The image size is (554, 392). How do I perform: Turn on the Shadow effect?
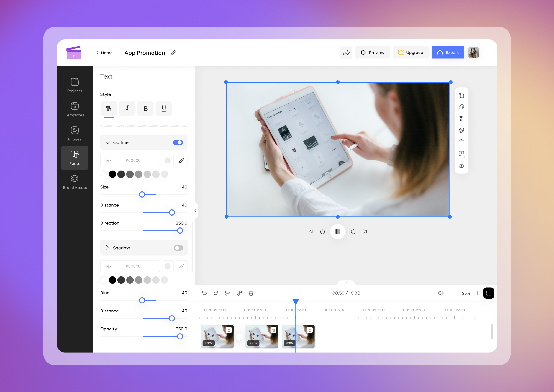178,248
